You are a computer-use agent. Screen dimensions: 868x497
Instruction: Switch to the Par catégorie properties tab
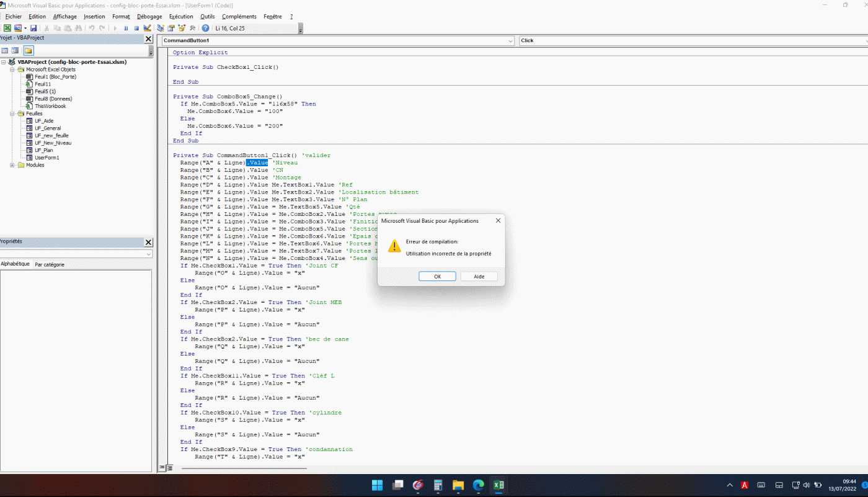point(49,264)
